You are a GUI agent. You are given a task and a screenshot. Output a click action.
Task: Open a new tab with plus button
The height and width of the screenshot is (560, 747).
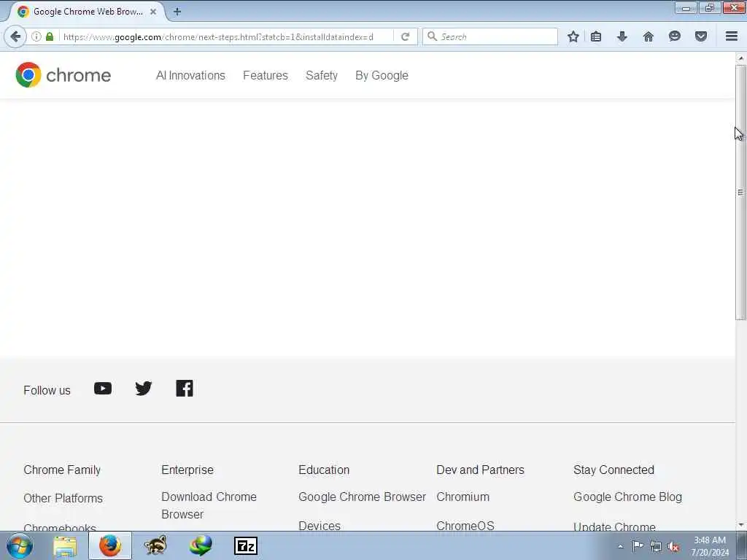177,12
